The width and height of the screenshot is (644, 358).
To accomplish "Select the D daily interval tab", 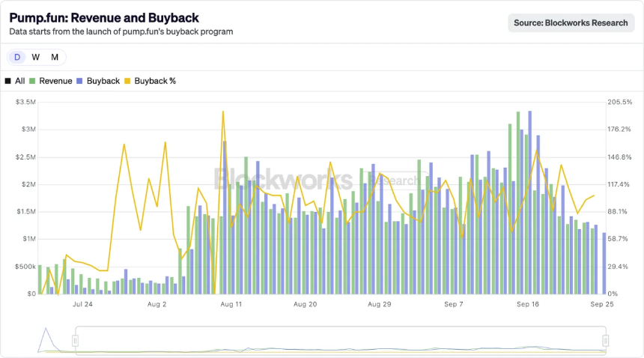I will tap(17, 58).
